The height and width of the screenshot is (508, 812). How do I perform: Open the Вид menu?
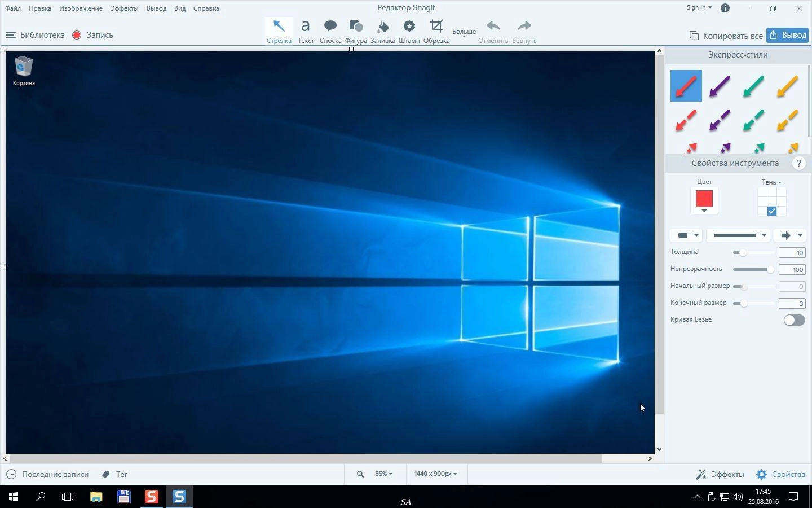point(180,8)
